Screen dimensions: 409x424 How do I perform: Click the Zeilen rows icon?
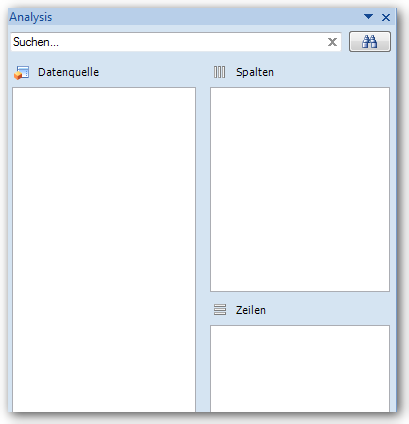[x=220, y=310]
